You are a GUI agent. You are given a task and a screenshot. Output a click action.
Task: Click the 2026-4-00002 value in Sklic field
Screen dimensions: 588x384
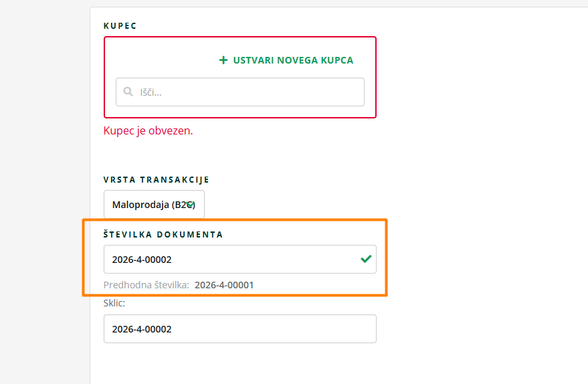coord(142,329)
